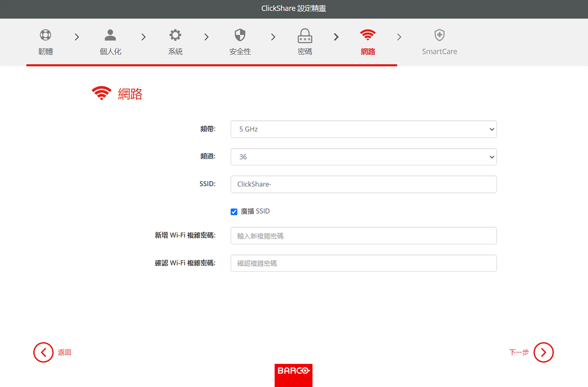
Task: Open the 頻帶 5 GHz dropdown
Action: pos(363,129)
